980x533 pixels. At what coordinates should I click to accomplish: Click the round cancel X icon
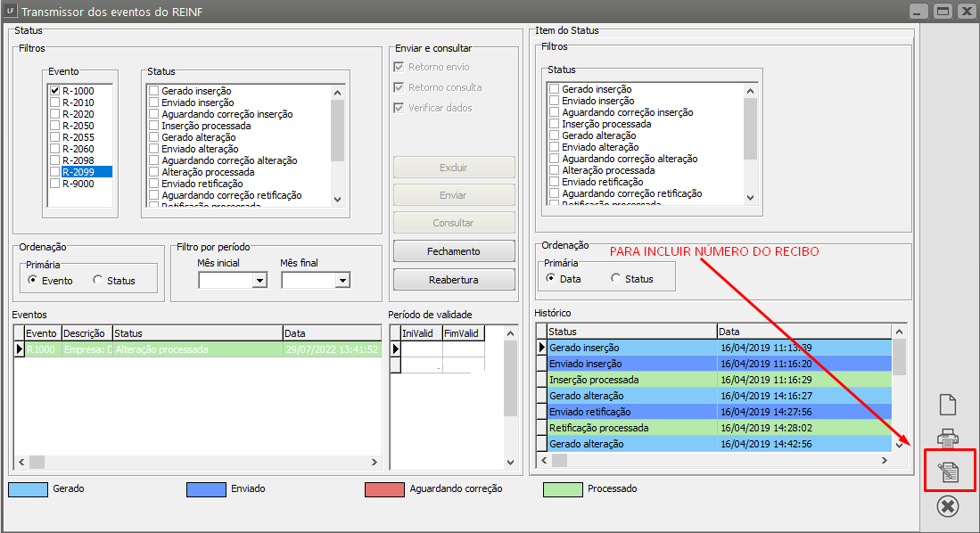tap(948, 506)
